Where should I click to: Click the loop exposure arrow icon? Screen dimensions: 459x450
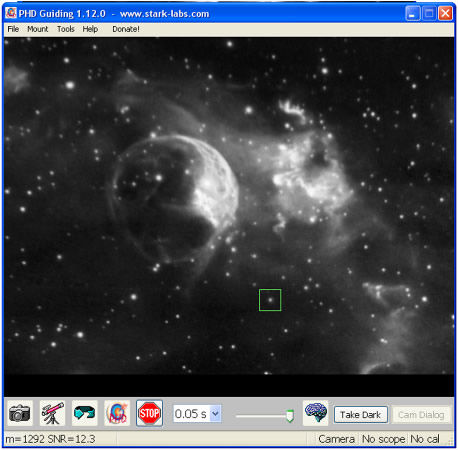point(85,414)
